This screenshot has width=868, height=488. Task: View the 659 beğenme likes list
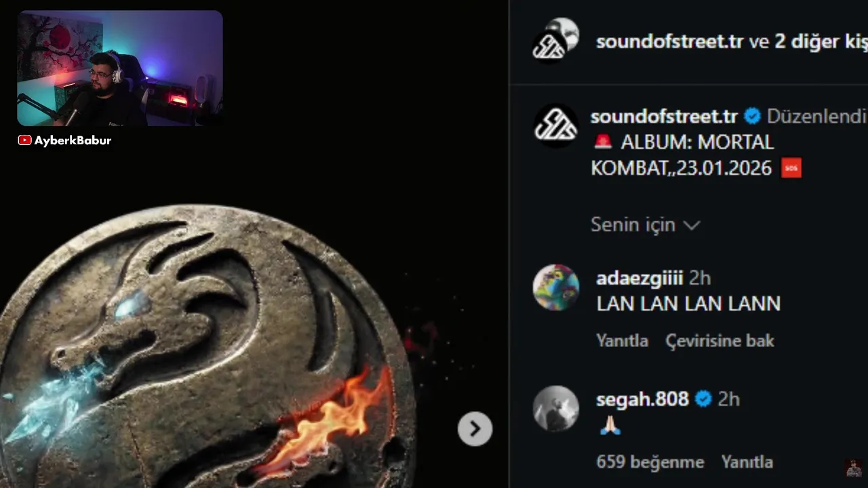pyautogui.click(x=650, y=462)
